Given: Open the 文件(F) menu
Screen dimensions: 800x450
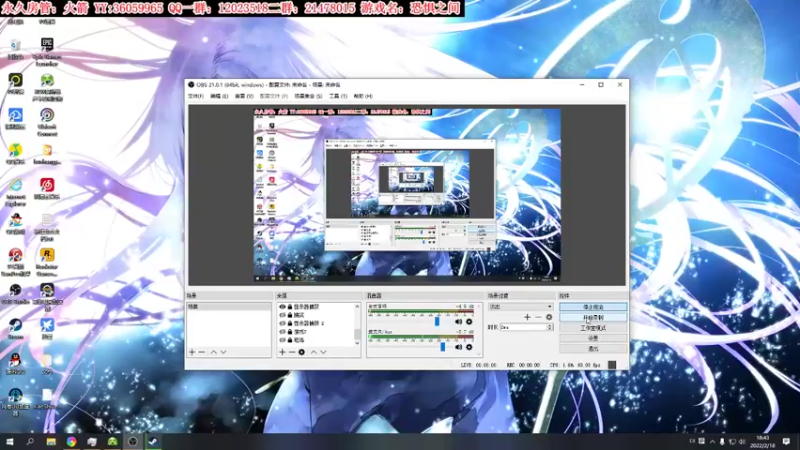Looking at the screenshot, I should (195, 96).
